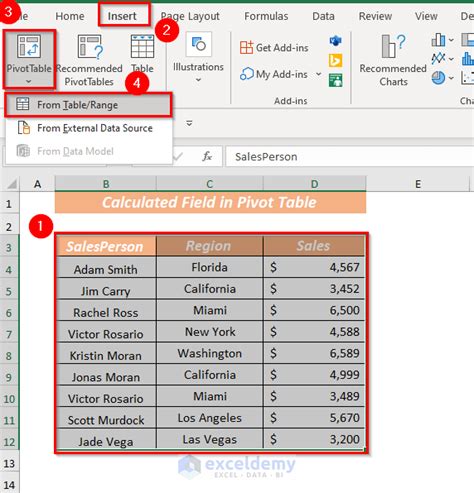Select cell Washington

(x=209, y=354)
